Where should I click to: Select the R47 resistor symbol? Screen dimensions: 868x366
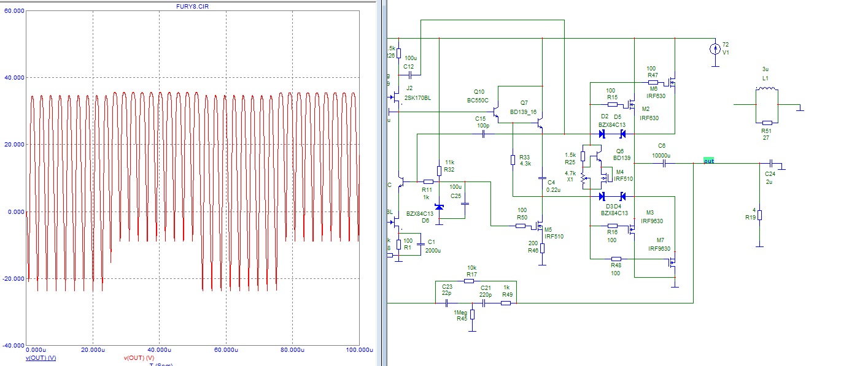pyautogui.click(x=652, y=82)
